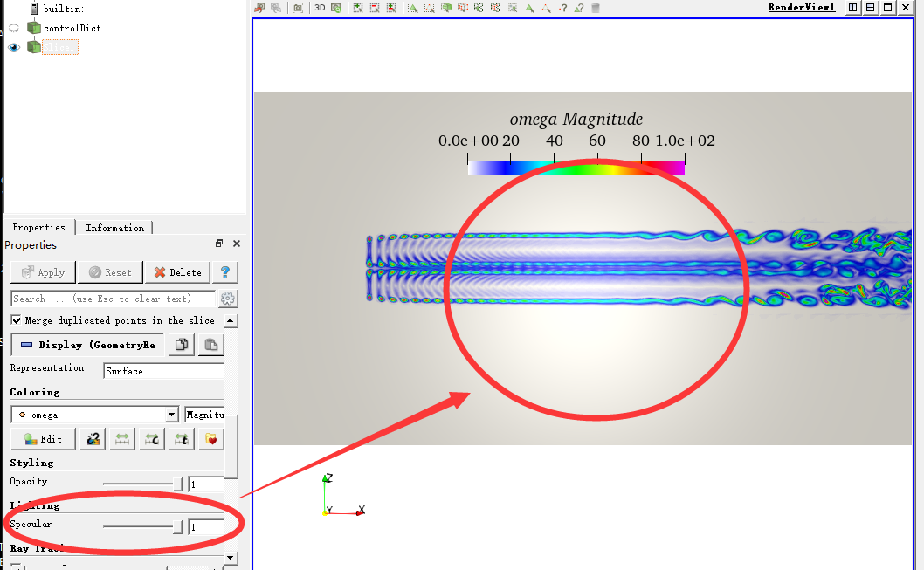Screen dimensions: 924x570
Task: Click Edit color map button
Action: 43,439
